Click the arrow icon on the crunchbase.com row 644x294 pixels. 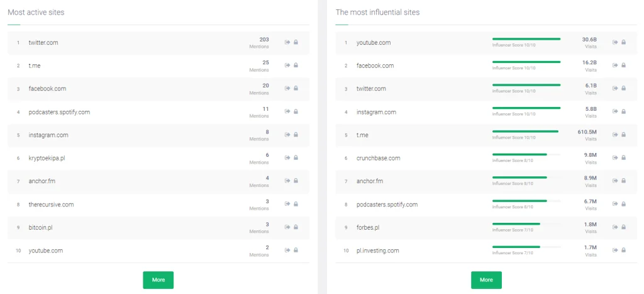(615, 157)
